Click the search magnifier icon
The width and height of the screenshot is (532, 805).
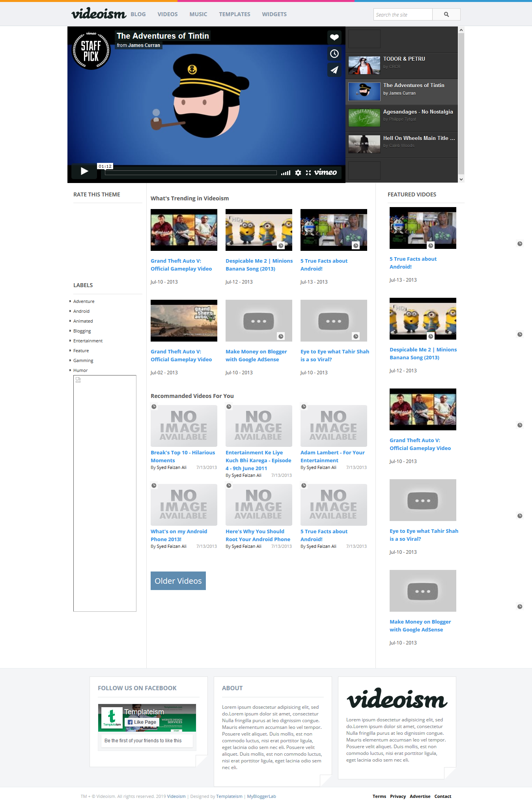pos(446,15)
